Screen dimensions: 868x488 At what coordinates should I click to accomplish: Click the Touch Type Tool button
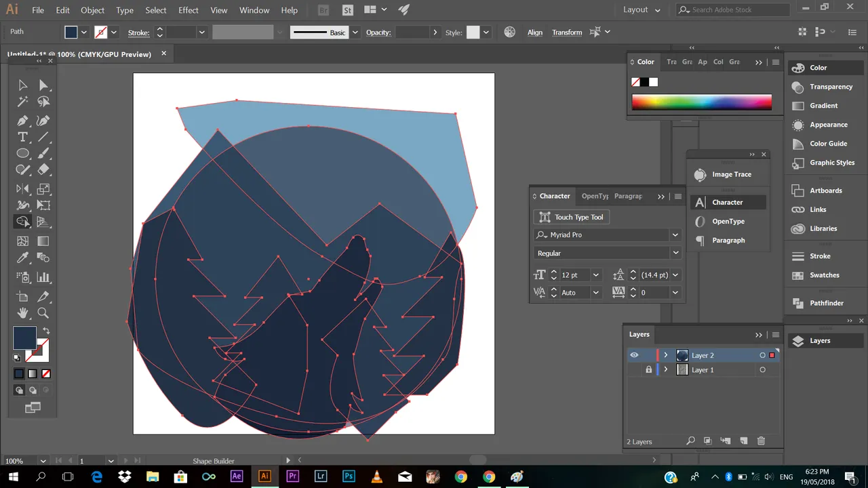click(572, 217)
